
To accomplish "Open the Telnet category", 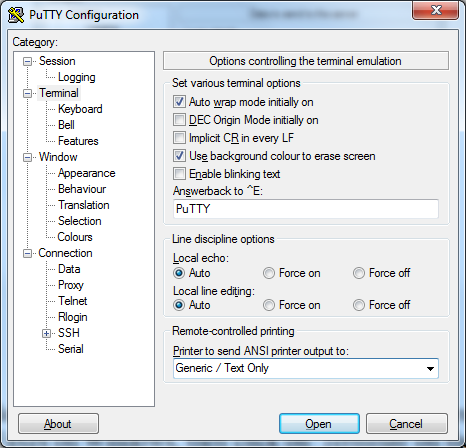I will coord(72,301).
